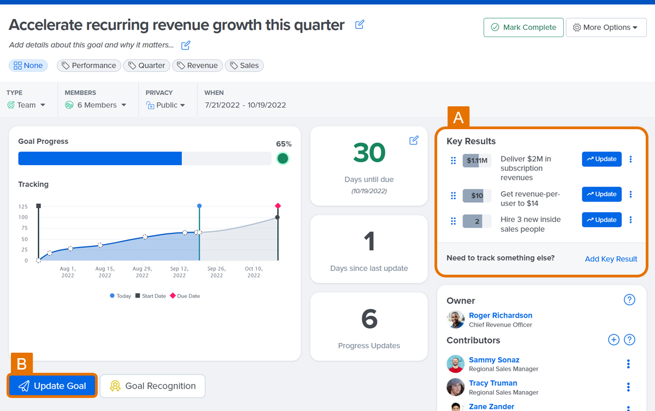Edit the goal title pencil icon
The width and height of the screenshot is (655, 411).
359,25
